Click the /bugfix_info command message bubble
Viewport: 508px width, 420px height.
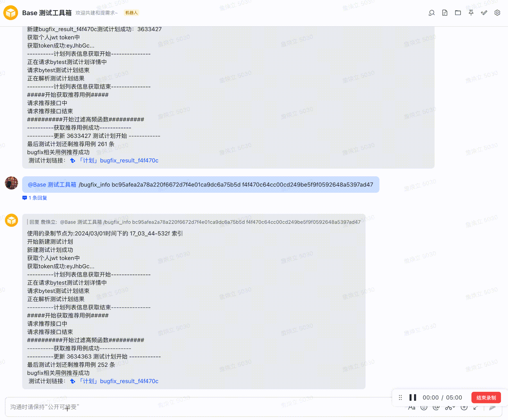[201, 185]
